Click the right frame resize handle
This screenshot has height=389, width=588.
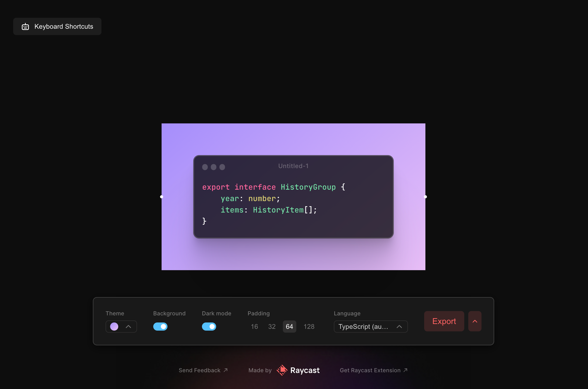tap(425, 197)
